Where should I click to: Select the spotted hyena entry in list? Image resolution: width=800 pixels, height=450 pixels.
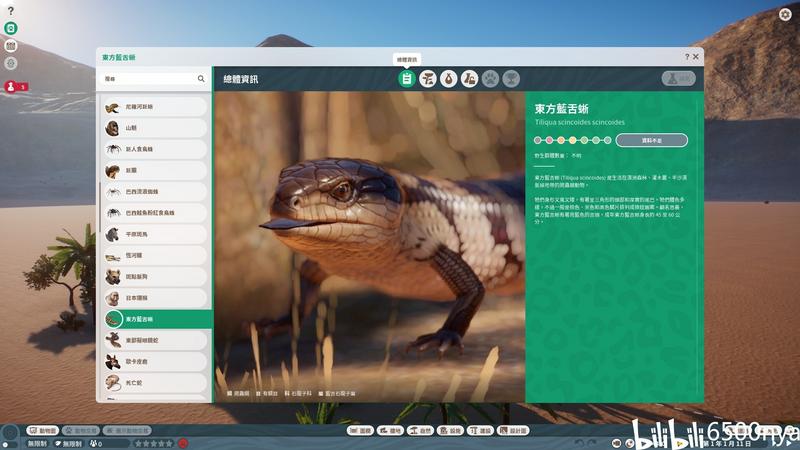tap(155, 277)
